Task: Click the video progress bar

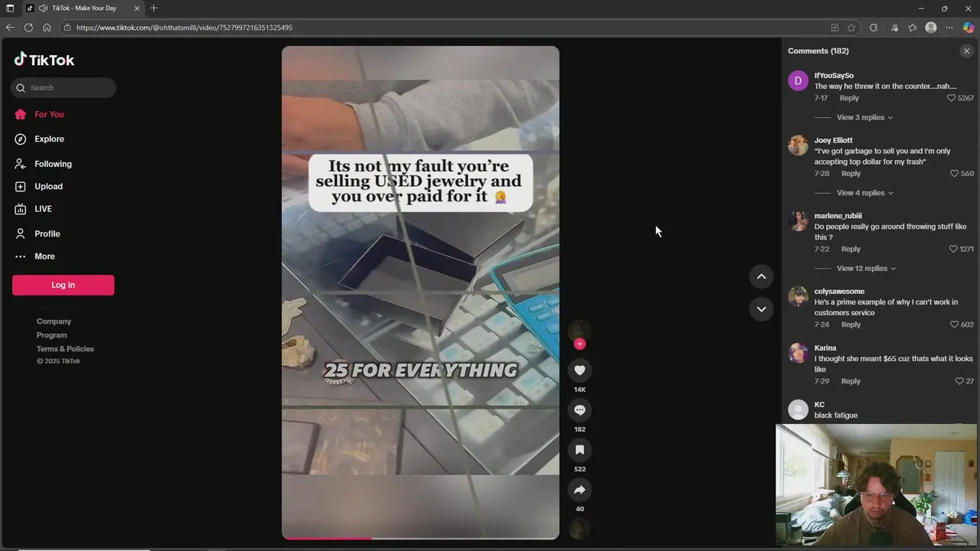Action: (x=420, y=538)
